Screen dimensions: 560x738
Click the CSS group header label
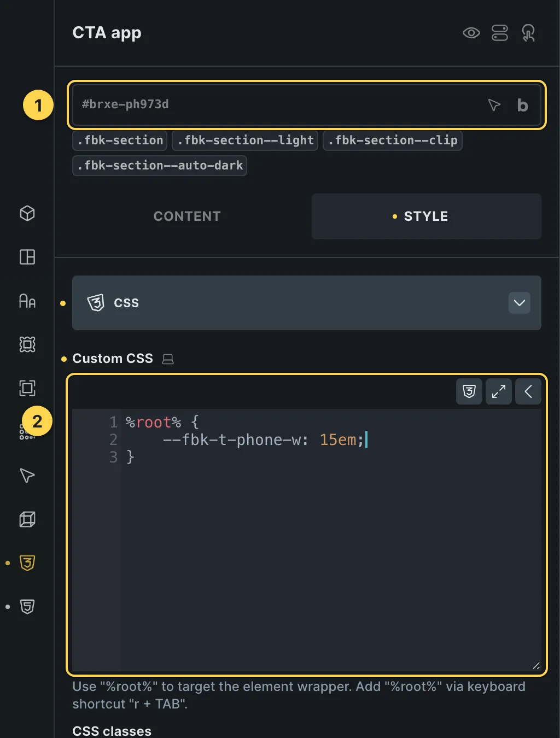point(126,303)
